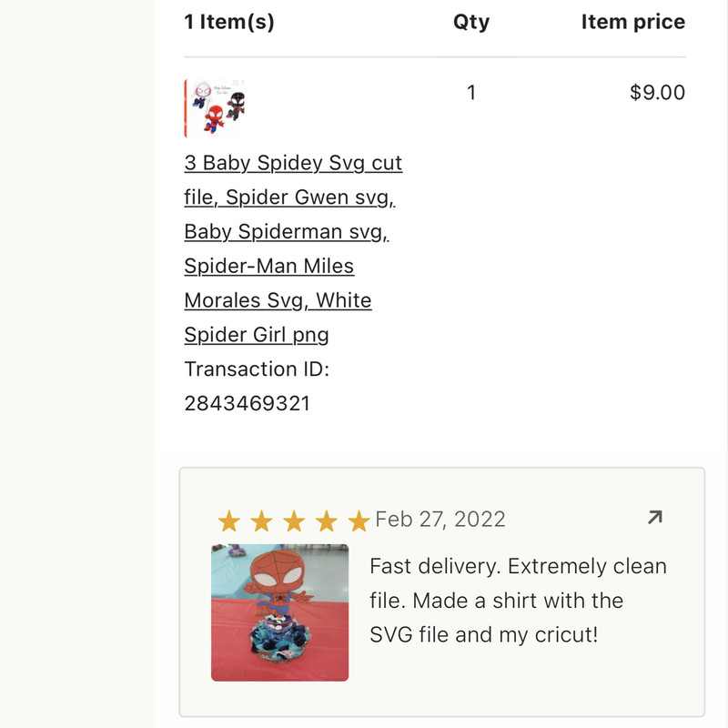Click the transaction number 2843469321
This screenshot has width=728, height=728.
pos(247,403)
